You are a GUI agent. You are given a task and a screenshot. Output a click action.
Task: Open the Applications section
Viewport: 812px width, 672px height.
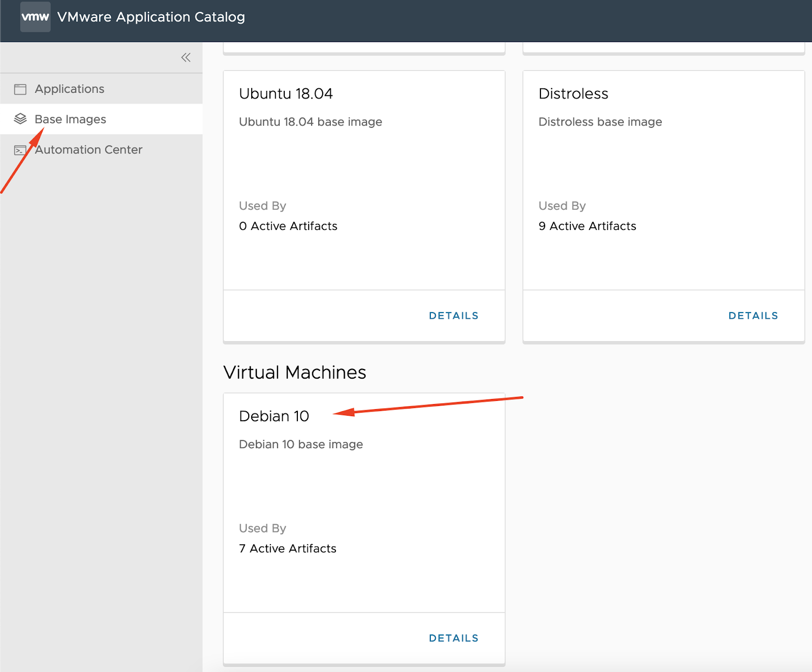coord(101,89)
